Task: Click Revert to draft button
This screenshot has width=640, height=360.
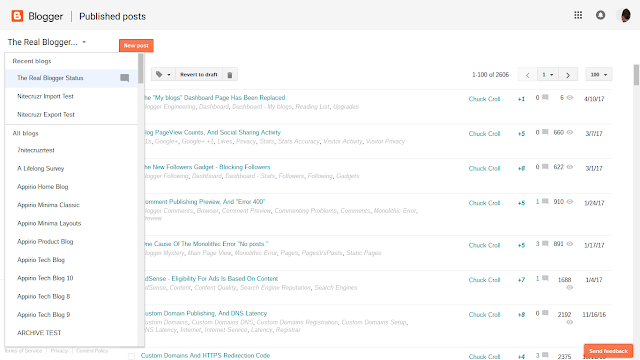Action: click(199, 75)
